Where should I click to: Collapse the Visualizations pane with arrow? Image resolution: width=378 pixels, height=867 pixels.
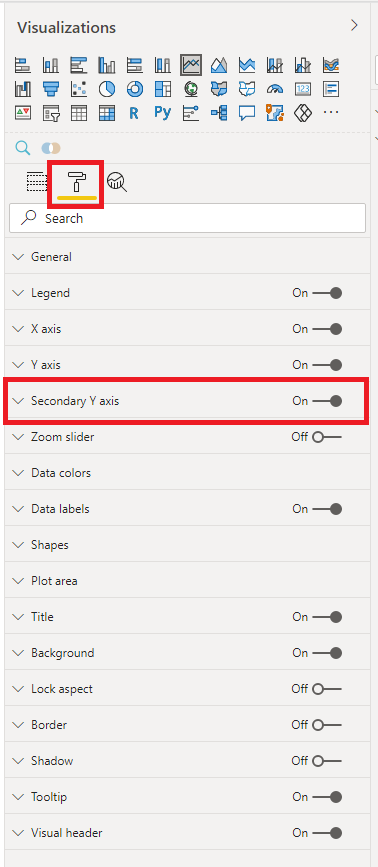tap(354, 25)
